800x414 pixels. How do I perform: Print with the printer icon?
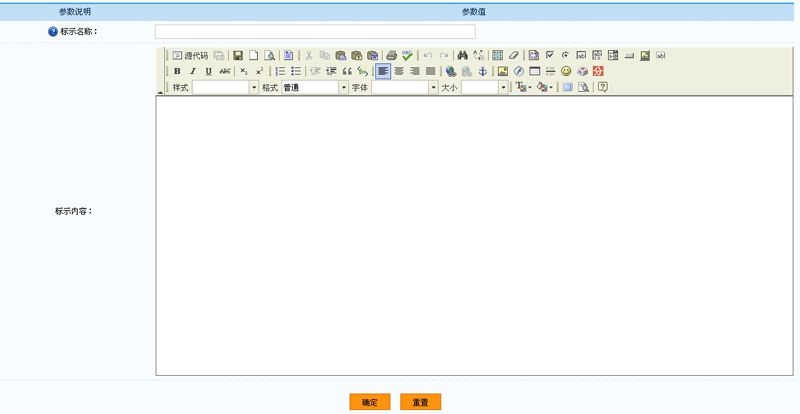[391, 56]
